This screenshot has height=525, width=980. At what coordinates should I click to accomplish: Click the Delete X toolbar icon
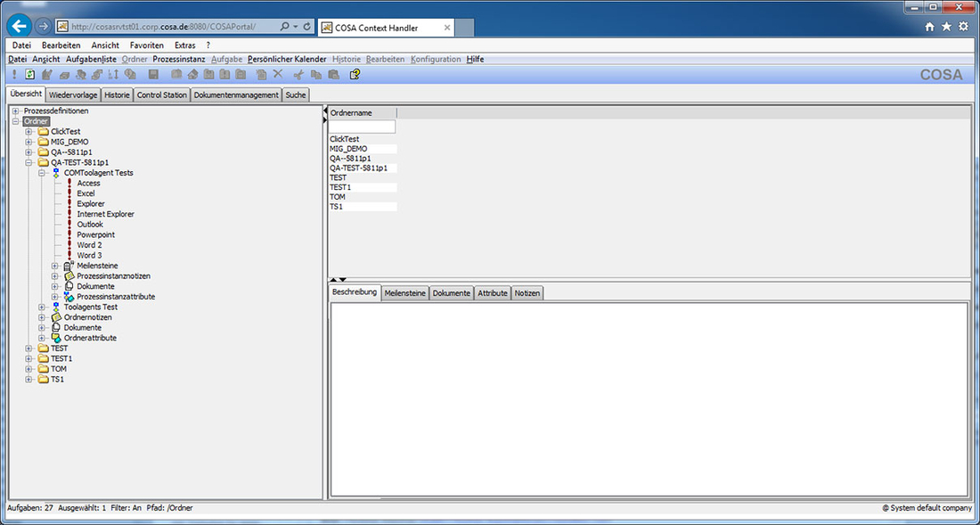pos(279,75)
